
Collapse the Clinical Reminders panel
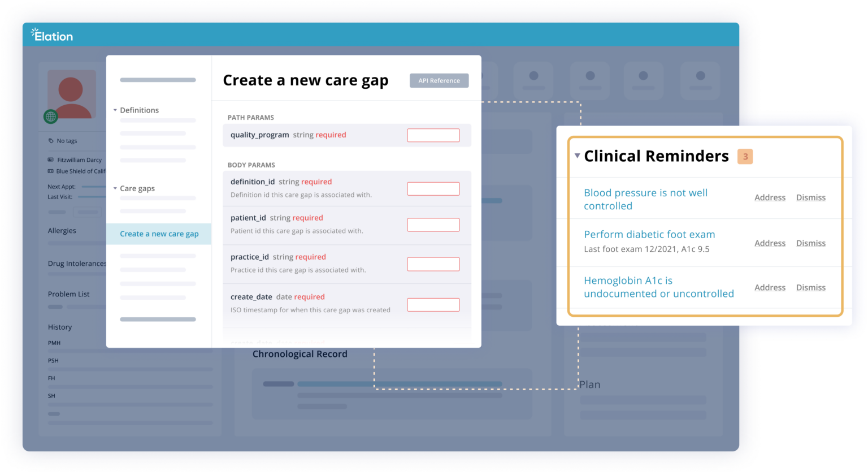(577, 156)
